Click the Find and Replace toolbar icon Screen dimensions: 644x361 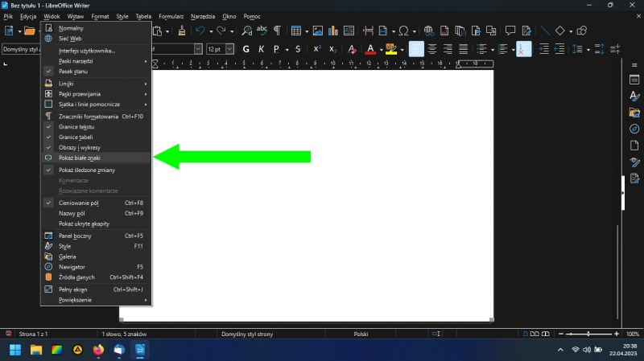[246, 31]
